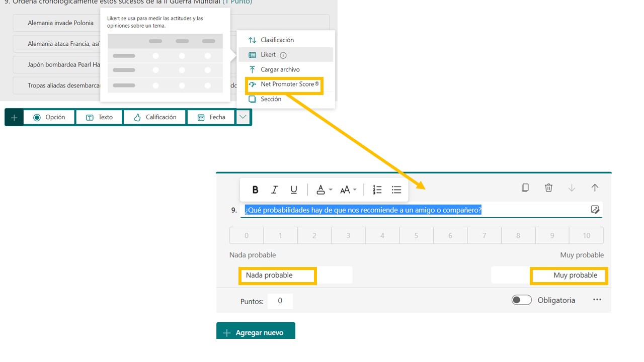Expand more question types chevron
The image size is (644, 362).
243,117
